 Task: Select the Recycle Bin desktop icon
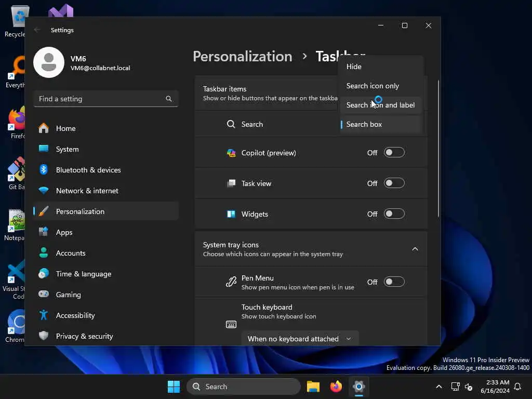15,21
